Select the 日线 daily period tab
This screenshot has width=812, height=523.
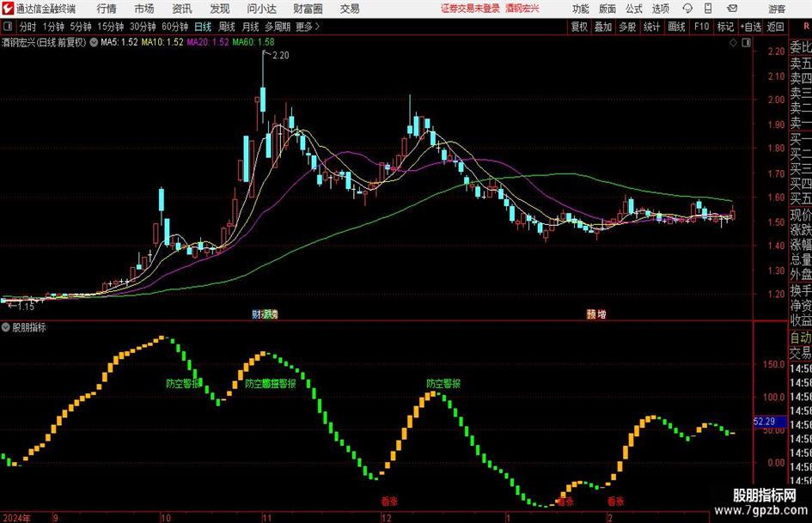click(x=203, y=27)
